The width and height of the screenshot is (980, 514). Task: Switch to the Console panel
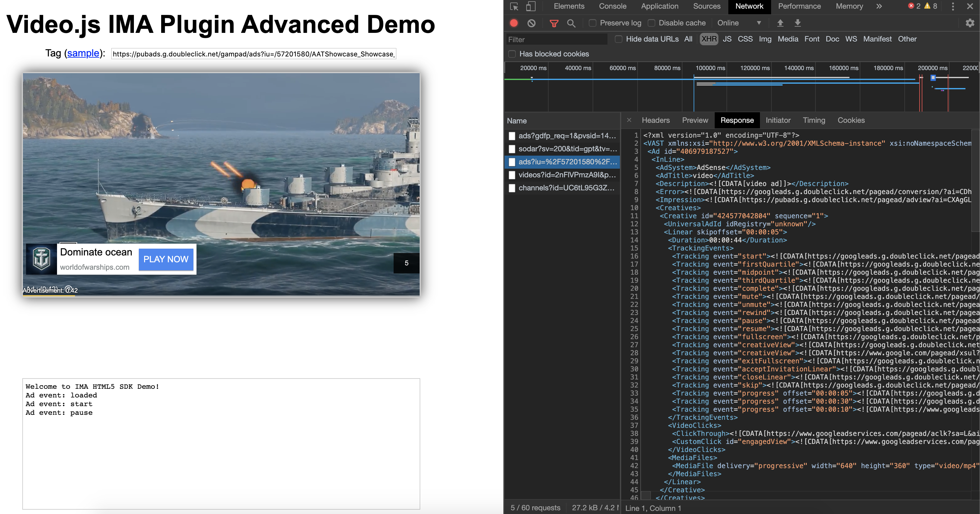[x=612, y=7]
